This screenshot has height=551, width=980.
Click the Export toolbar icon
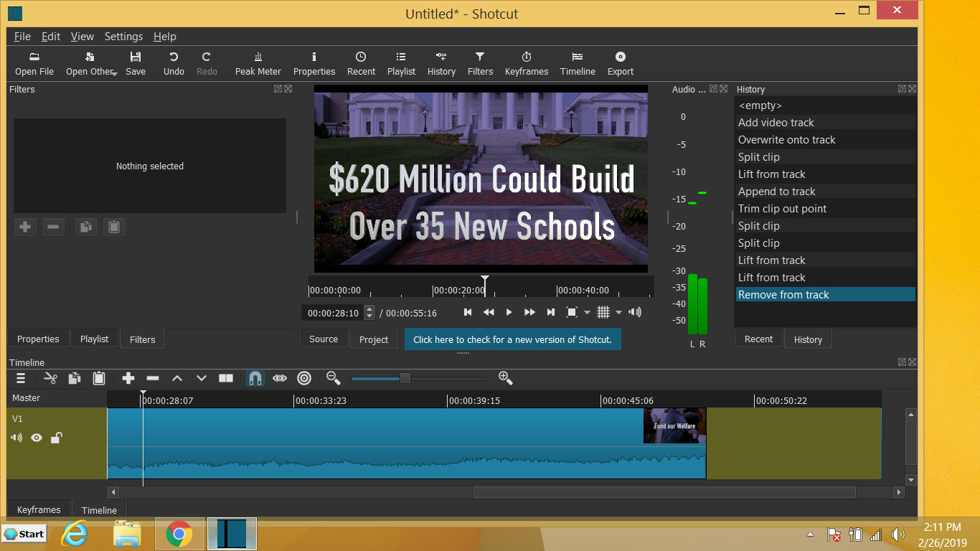(x=621, y=63)
